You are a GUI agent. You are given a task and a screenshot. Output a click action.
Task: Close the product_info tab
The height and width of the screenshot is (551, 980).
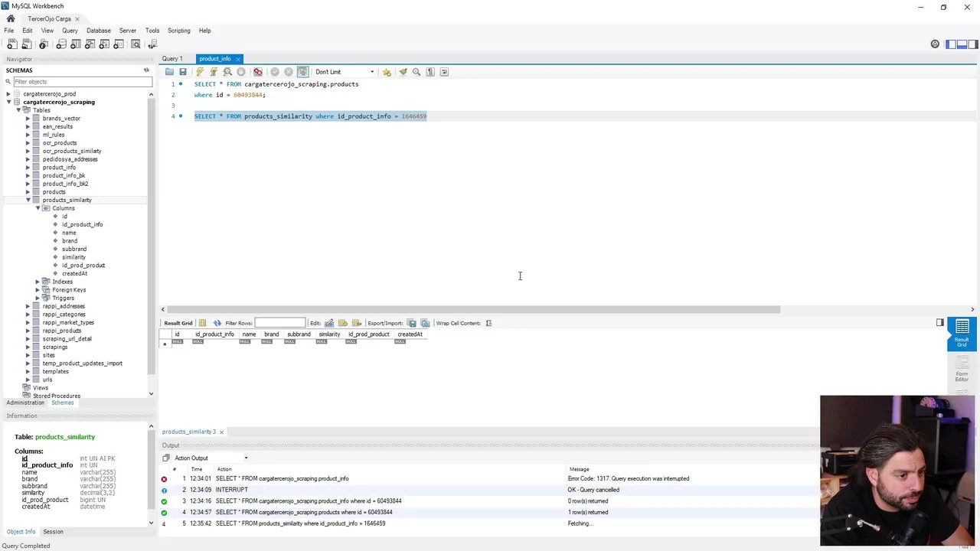[238, 59]
